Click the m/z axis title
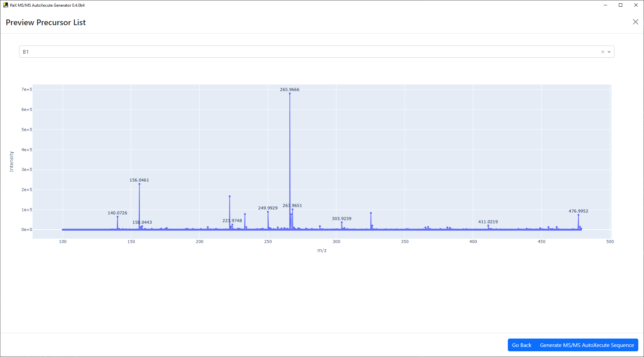Screen dimensions: 644x357 (x=322, y=250)
